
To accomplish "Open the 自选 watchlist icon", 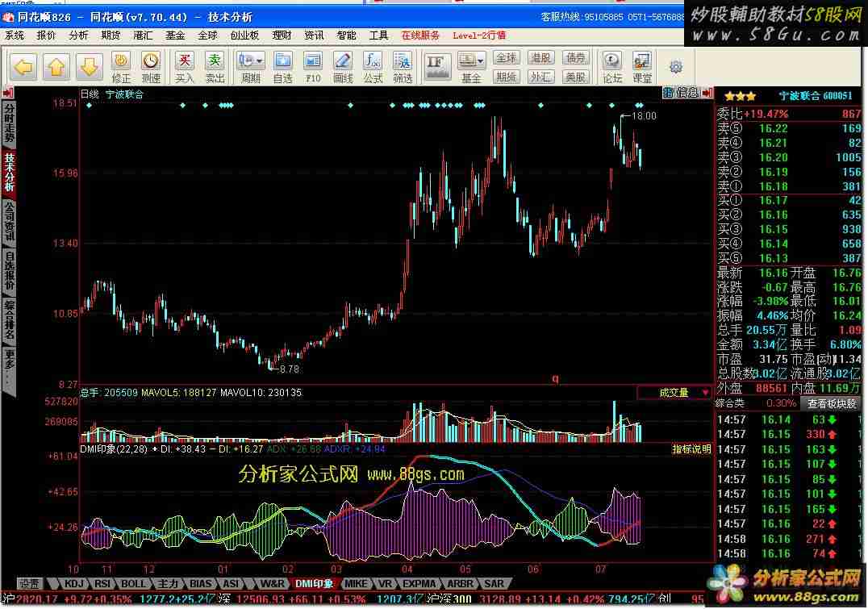I will coord(283,67).
